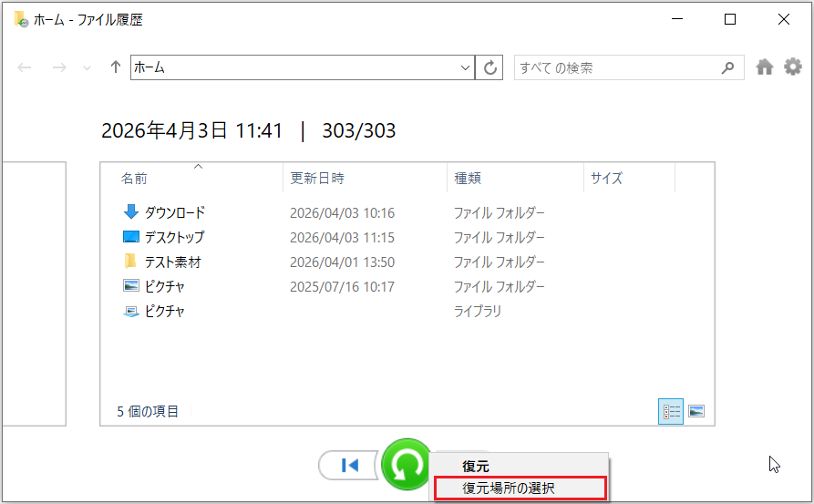Click 2026/04/01 13:50 date cell
The image size is (814, 504).
tap(342, 262)
